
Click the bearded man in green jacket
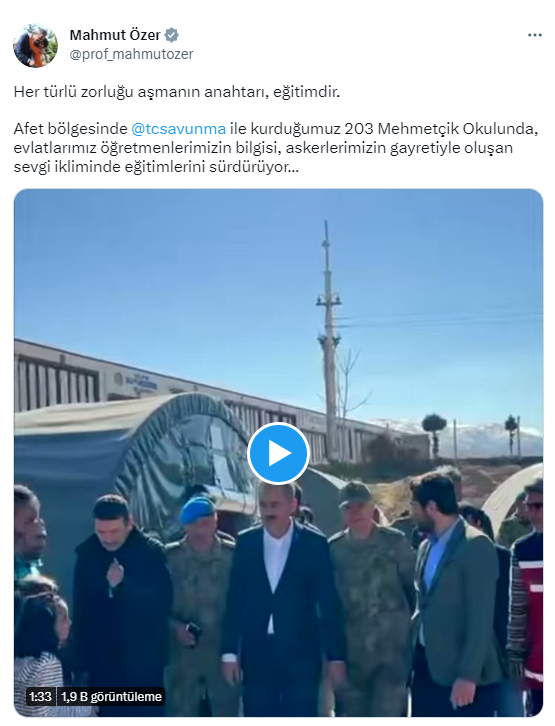coord(456,595)
